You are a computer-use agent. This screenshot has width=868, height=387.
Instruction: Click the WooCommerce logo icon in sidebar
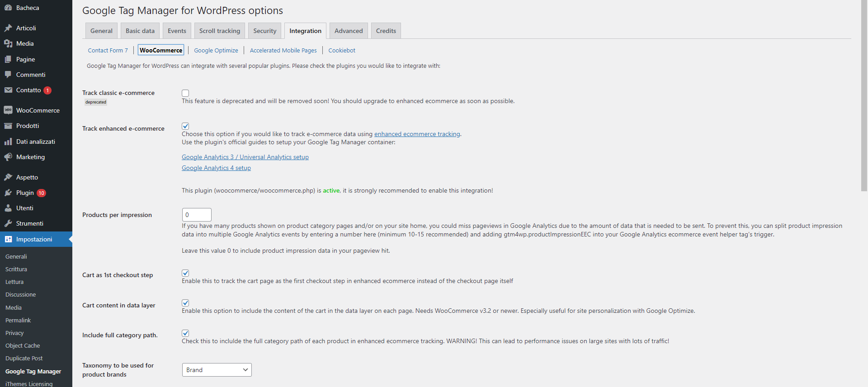[8, 110]
